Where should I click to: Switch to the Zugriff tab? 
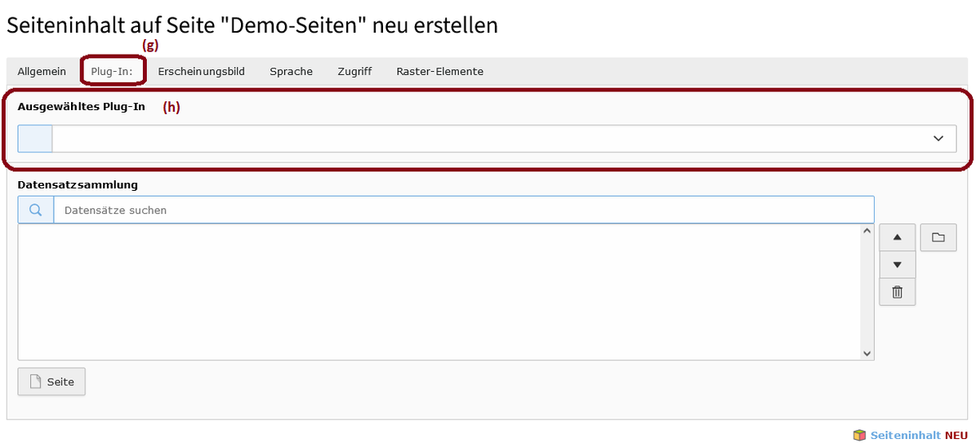(354, 71)
